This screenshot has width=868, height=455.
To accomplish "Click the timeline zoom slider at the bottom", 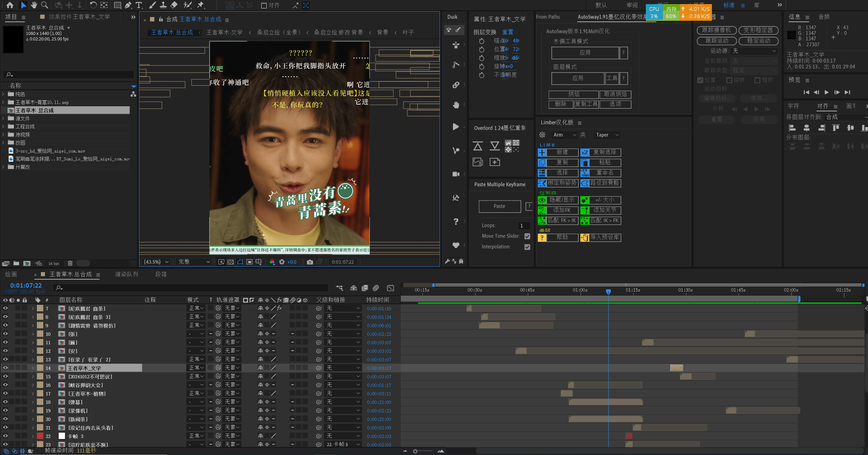I will point(423,451).
